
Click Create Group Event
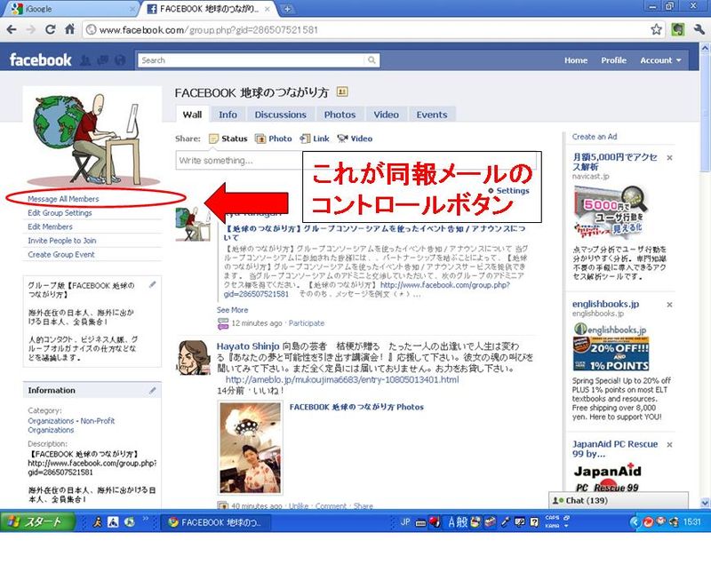(x=61, y=255)
